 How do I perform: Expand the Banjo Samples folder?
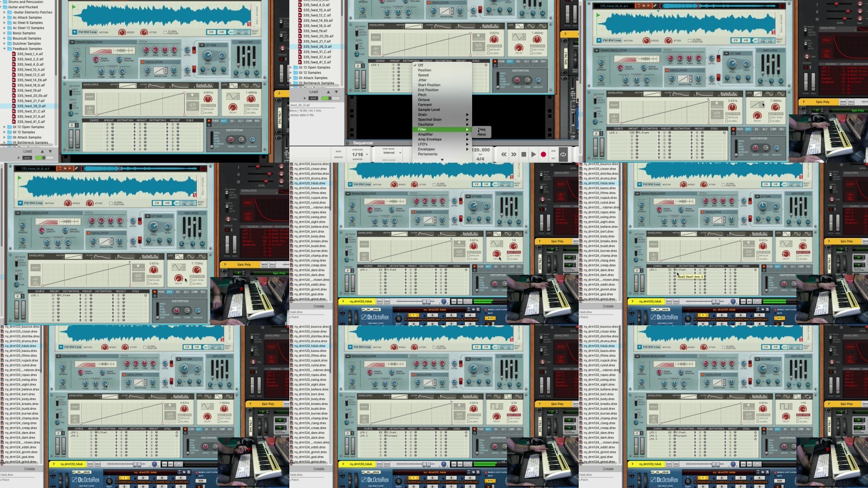(5, 33)
